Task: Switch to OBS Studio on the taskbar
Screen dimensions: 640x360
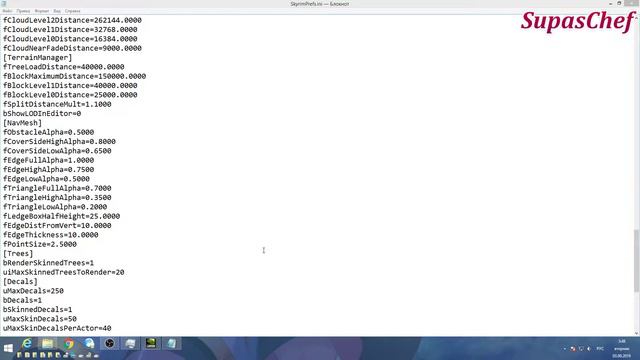Action: click(x=109, y=344)
